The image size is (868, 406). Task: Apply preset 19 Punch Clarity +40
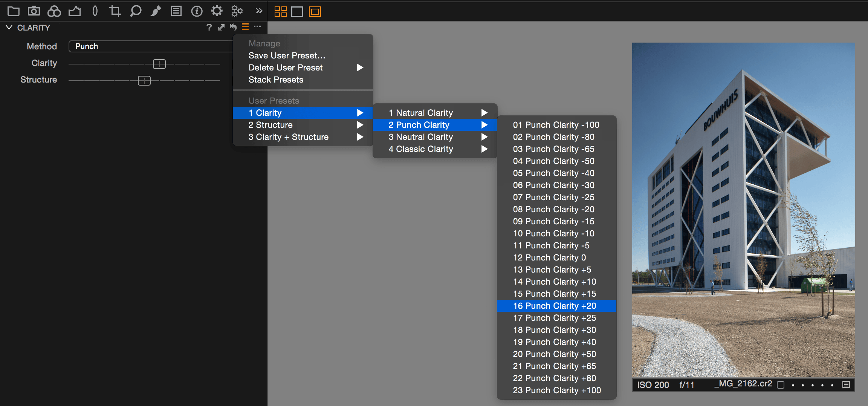tap(557, 342)
